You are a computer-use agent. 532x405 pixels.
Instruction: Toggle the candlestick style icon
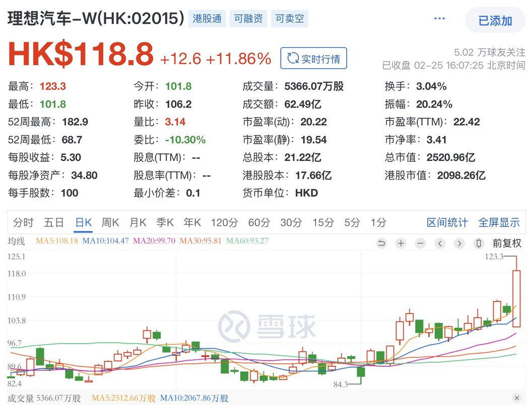[x=479, y=243]
